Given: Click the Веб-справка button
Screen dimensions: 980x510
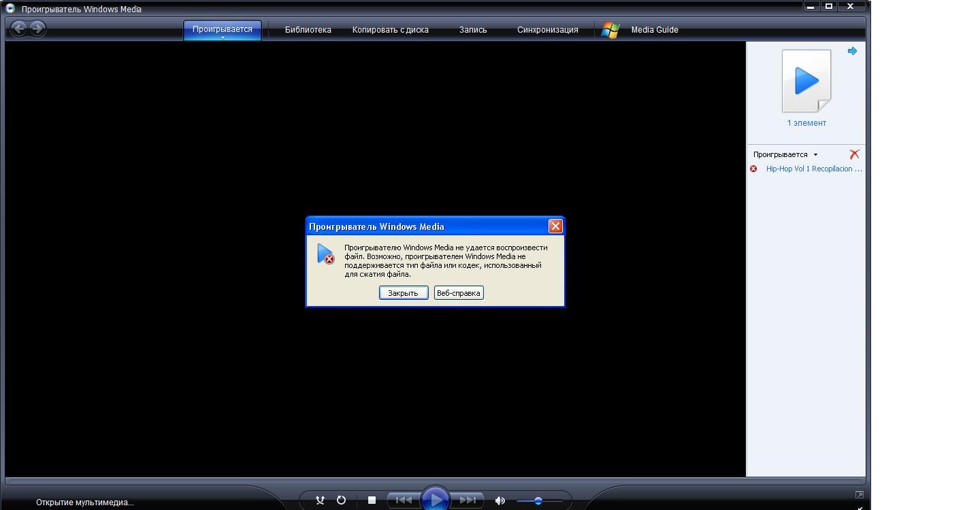Looking at the screenshot, I should click(x=459, y=293).
